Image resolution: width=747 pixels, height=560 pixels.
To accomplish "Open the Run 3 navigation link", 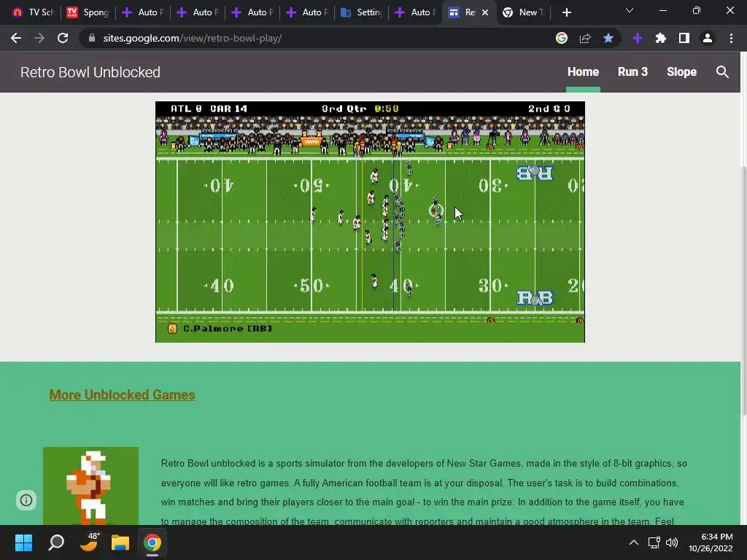I will (632, 72).
